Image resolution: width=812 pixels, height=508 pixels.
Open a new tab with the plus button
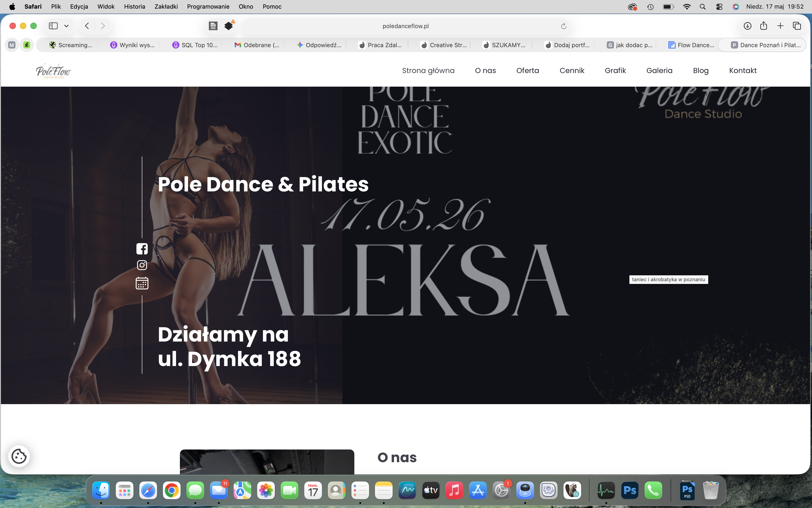coord(780,26)
